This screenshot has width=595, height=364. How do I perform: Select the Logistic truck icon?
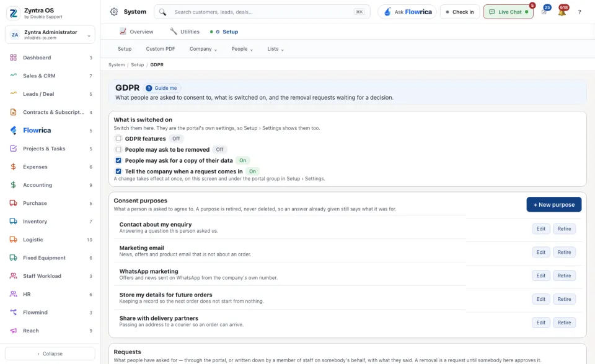(13, 240)
